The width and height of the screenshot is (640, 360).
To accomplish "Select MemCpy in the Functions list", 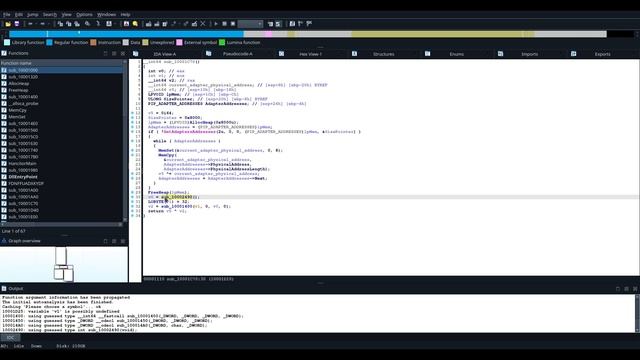I will click(17, 110).
